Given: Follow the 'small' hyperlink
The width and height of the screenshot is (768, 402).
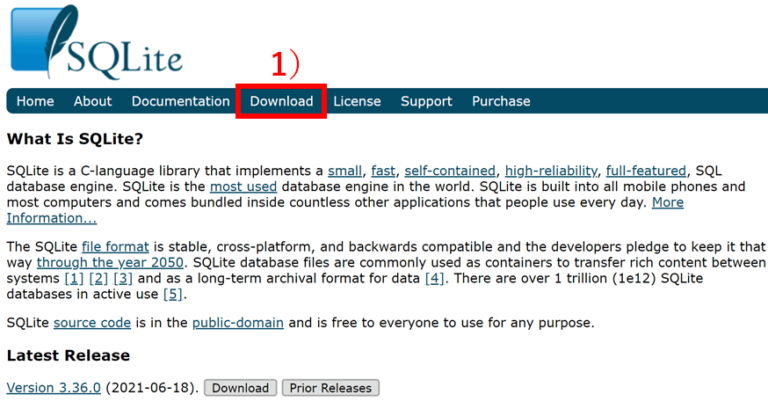Looking at the screenshot, I should [345, 171].
